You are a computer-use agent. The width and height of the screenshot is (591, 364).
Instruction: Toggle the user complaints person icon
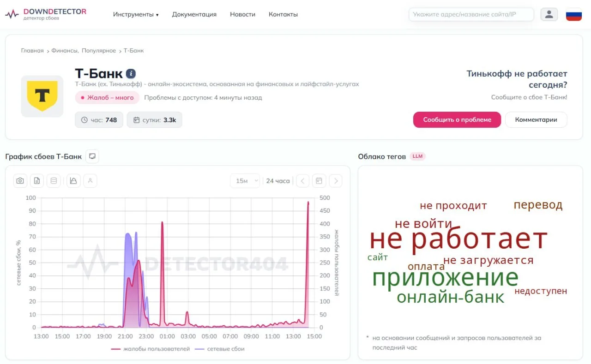[90, 181]
